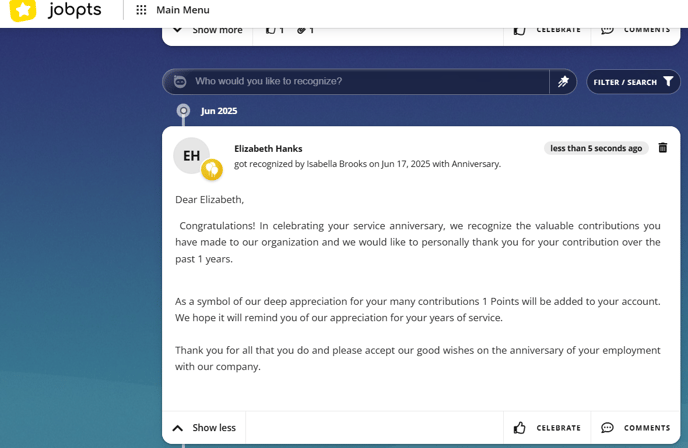Collapse post with Show less
Screen dimensions: 688x448
coord(204,428)
